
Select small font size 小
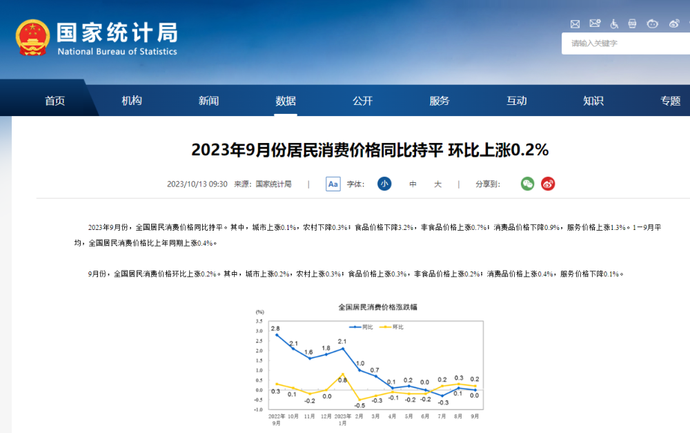(384, 184)
